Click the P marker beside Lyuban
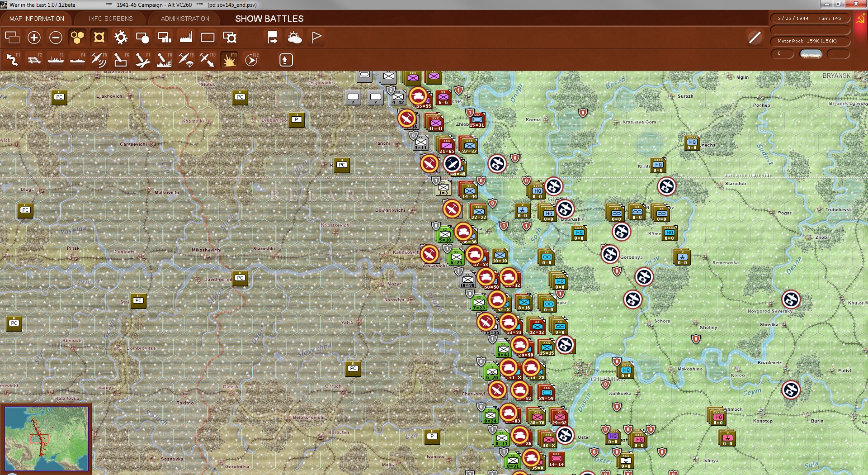868x475 pixels. pyautogui.click(x=297, y=120)
